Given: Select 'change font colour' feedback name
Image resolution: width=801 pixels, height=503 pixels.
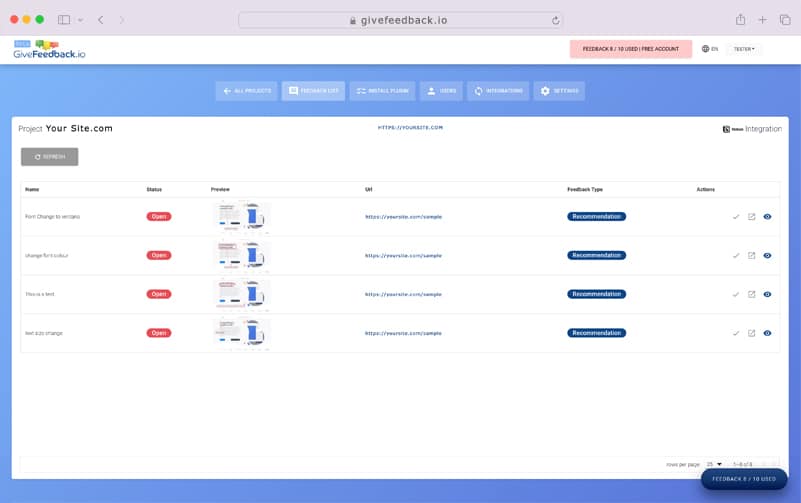Looking at the screenshot, I should point(46,256).
